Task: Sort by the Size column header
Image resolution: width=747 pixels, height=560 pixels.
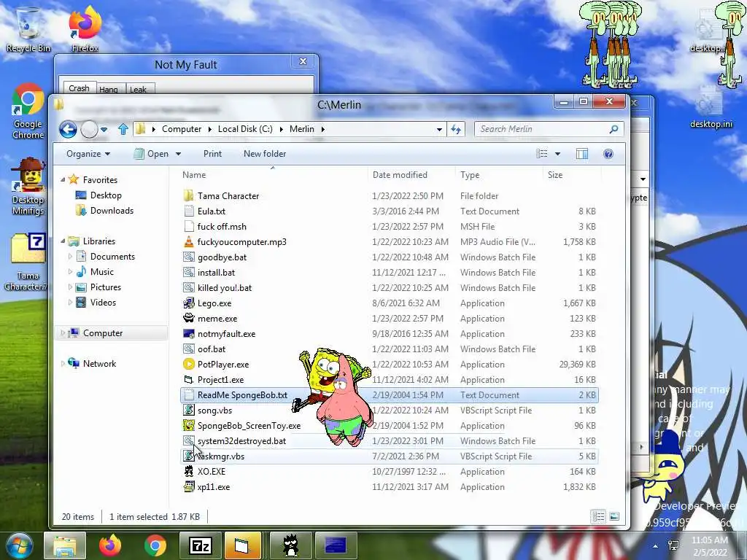Action: pyautogui.click(x=572, y=175)
